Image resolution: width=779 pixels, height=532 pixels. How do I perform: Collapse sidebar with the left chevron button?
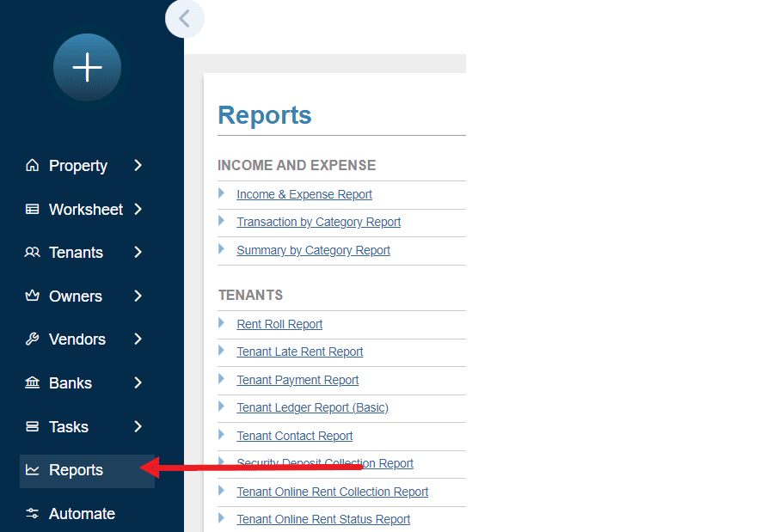[184, 18]
